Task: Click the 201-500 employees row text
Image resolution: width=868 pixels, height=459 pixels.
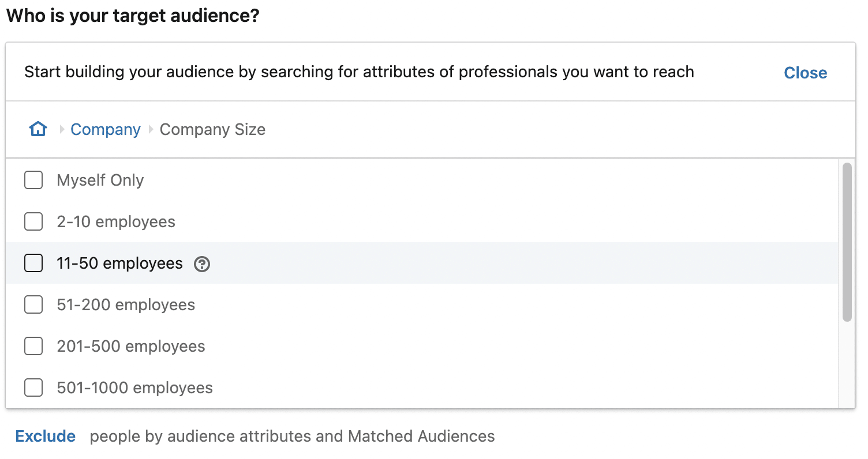Action: pyautogui.click(x=130, y=346)
